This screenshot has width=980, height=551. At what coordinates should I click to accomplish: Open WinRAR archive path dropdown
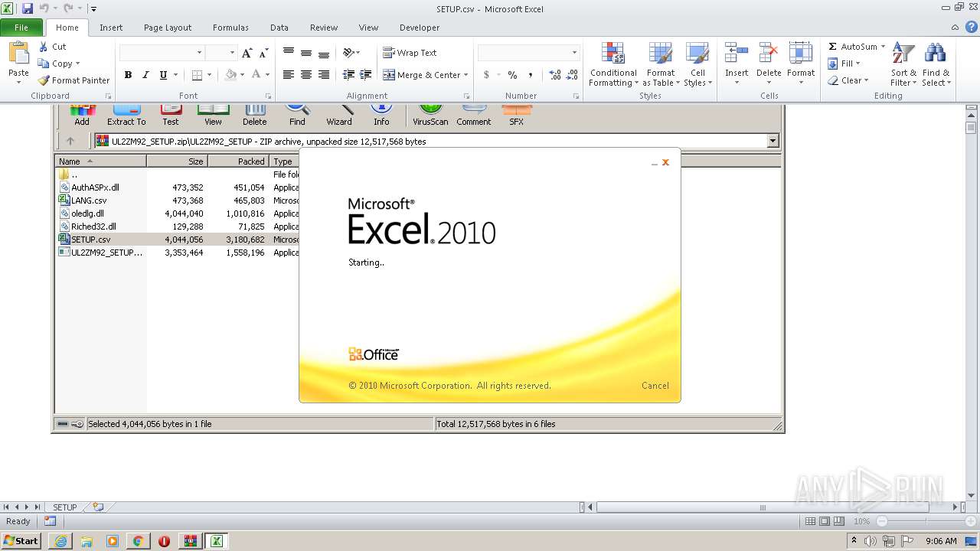click(773, 141)
